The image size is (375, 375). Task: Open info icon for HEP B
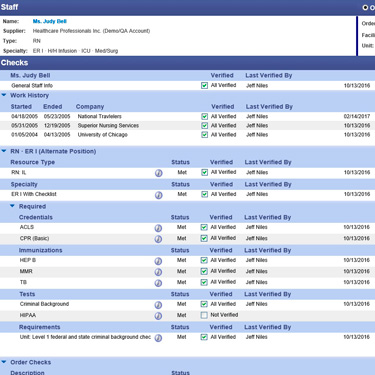(158, 261)
